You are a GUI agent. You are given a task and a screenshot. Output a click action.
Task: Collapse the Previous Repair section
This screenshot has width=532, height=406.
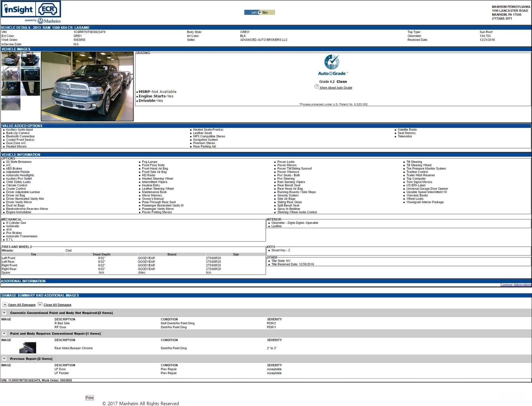[x=4, y=358]
